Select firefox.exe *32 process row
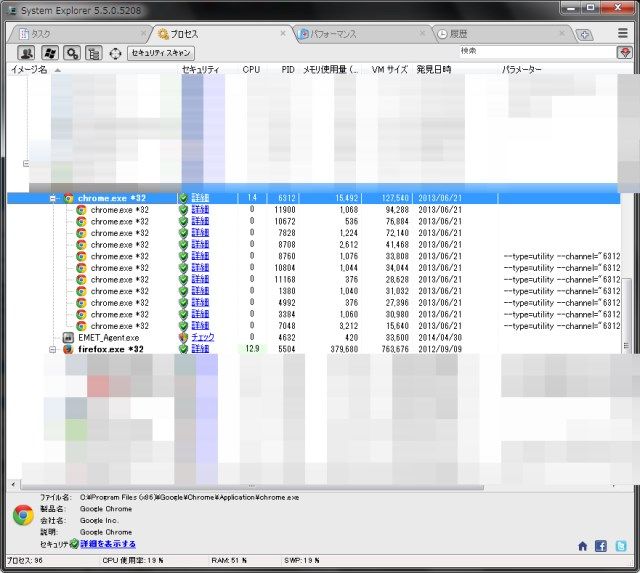The width and height of the screenshot is (640, 573). [x=313, y=349]
